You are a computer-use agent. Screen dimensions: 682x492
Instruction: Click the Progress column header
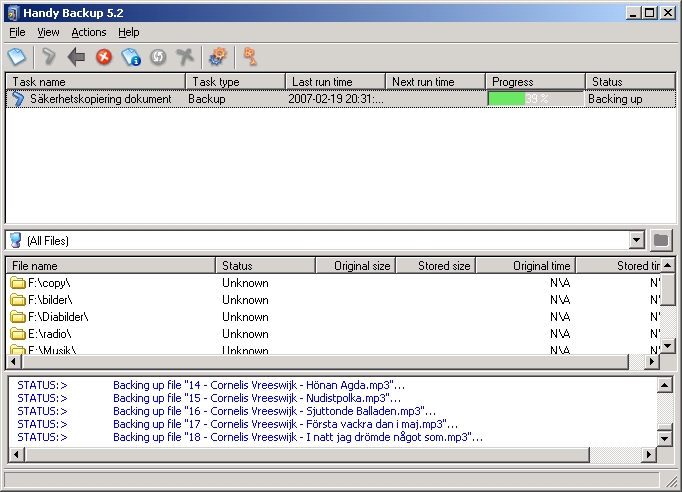click(535, 82)
